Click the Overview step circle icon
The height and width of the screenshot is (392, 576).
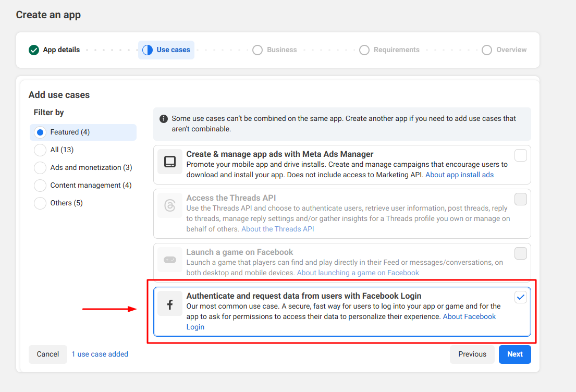coord(487,50)
